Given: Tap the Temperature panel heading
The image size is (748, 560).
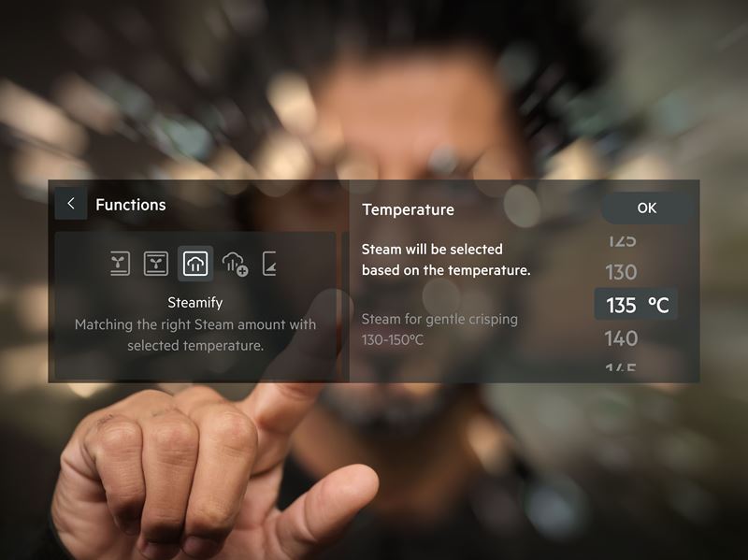Looking at the screenshot, I should pyautogui.click(x=408, y=209).
